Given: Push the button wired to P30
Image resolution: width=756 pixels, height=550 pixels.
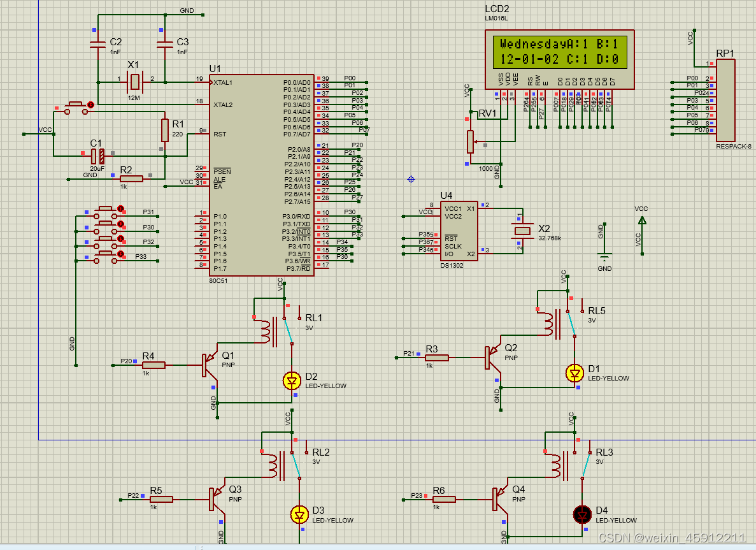Looking at the screenshot, I should [x=106, y=227].
